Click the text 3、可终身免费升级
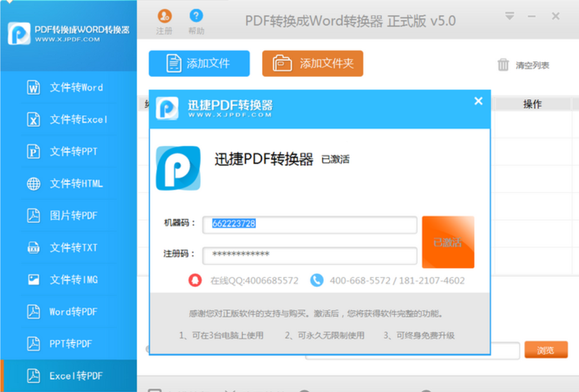The width and height of the screenshot is (579, 392). tap(419, 335)
